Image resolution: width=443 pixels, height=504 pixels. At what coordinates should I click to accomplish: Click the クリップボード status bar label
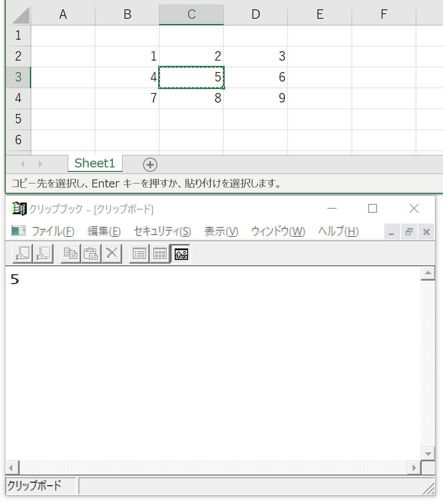(x=34, y=485)
